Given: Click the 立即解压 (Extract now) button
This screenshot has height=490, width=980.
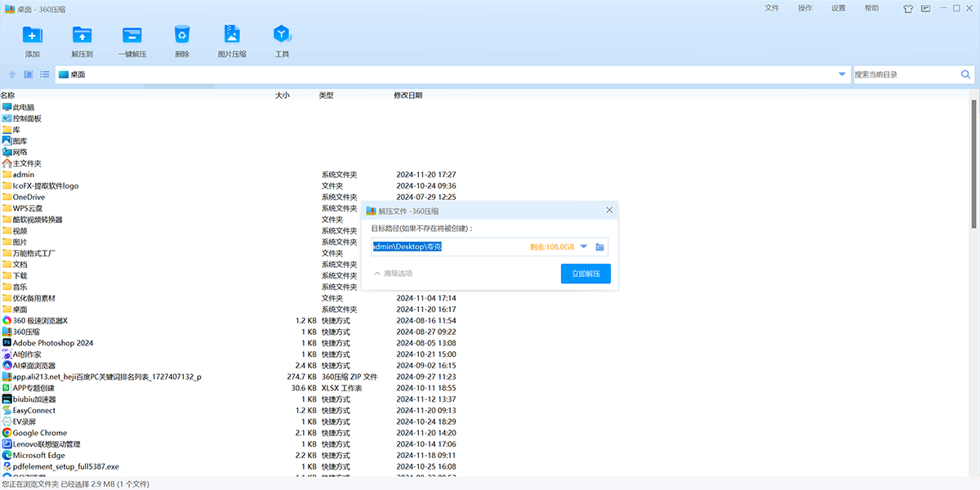Looking at the screenshot, I should (x=586, y=274).
